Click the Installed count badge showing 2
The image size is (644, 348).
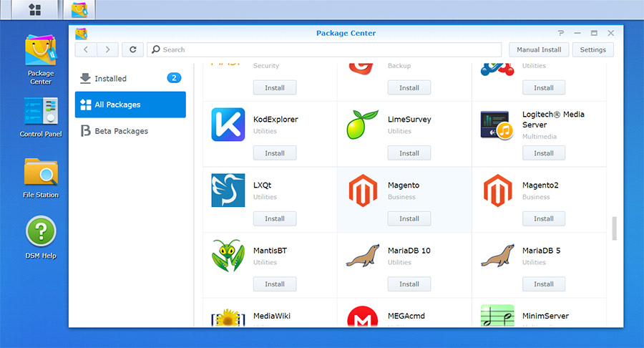click(x=174, y=78)
